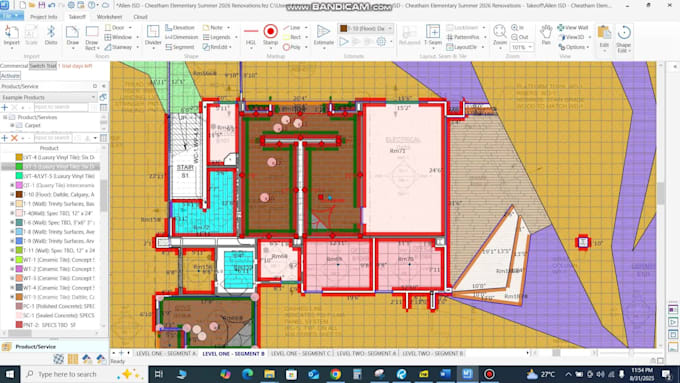680x383 pixels.
Task: Add a Window from the Room group
Action: pyautogui.click(x=121, y=37)
